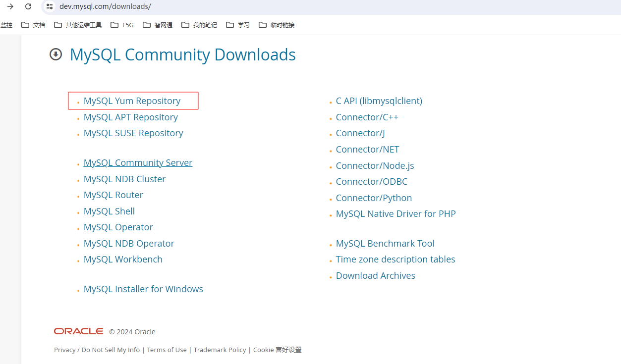621x364 pixels.
Task: Open the 智网通 bookmarks folder
Action: (x=158, y=25)
